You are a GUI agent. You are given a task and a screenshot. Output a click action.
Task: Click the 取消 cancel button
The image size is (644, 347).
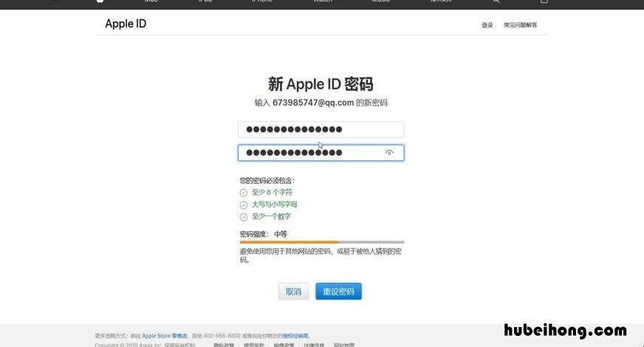click(293, 292)
